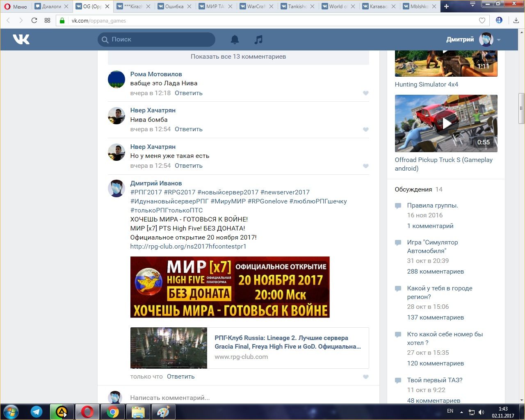This screenshot has width=525, height=420.
Task: Open notifications bell icon
Action: click(235, 39)
